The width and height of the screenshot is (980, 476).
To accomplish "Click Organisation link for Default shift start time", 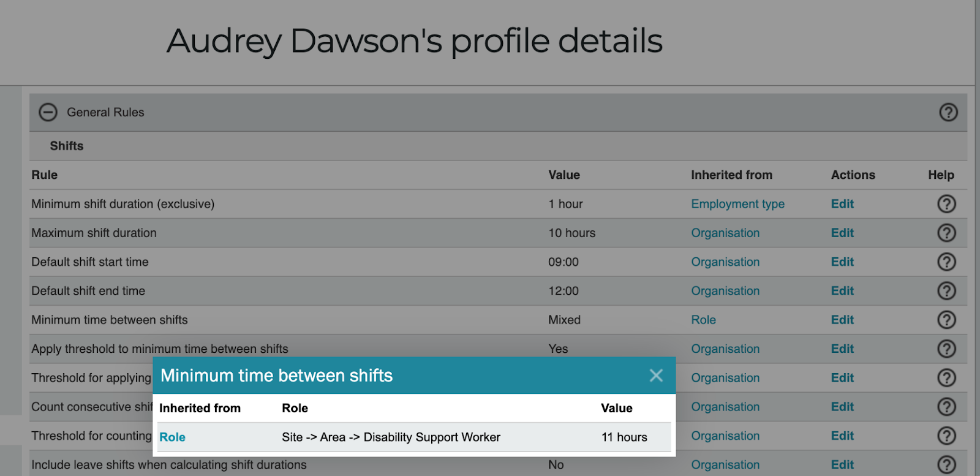I will tap(725, 262).
